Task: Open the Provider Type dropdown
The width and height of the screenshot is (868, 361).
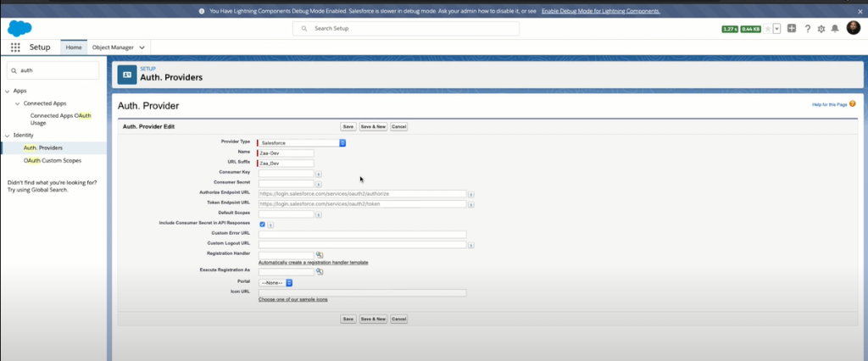Action: click(x=303, y=142)
